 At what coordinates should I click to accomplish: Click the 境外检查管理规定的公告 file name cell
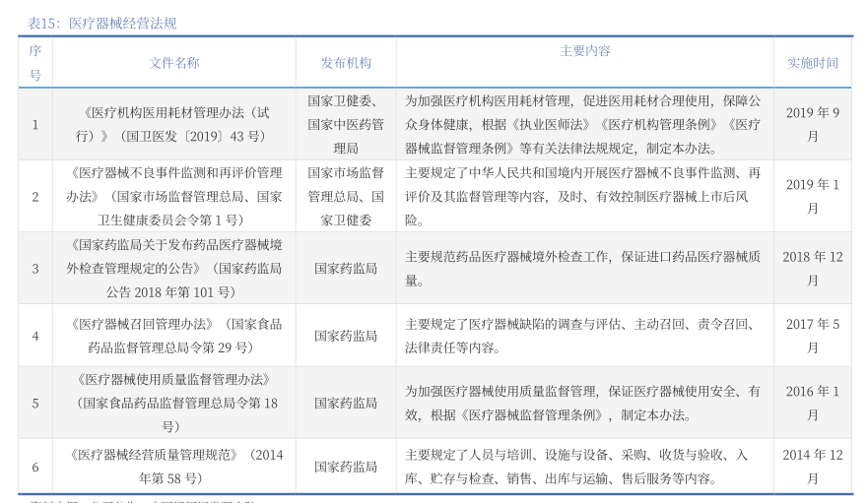[x=174, y=268]
